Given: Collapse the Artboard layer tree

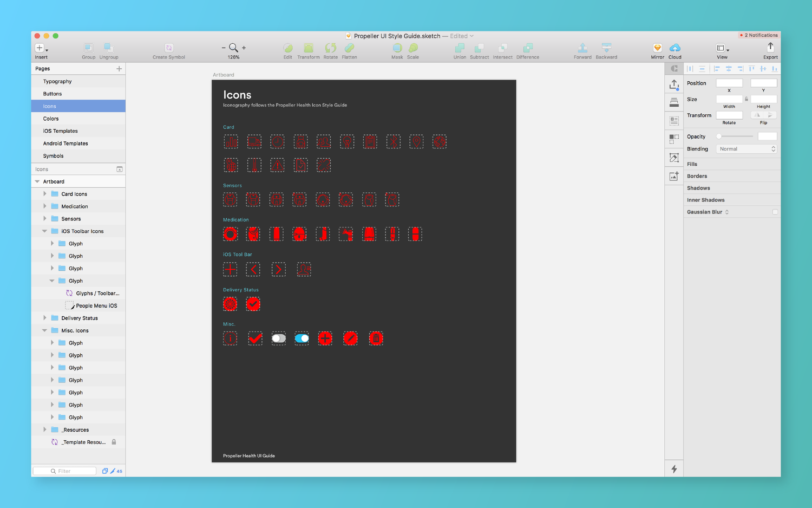Looking at the screenshot, I should [x=37, y=181].
